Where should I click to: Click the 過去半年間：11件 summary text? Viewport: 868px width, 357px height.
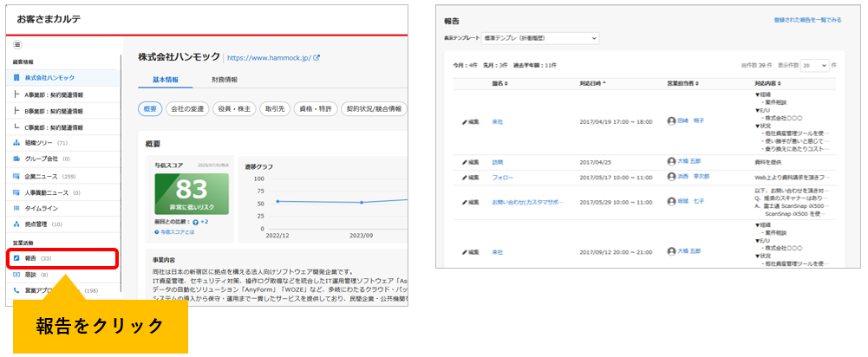[535, 65]
